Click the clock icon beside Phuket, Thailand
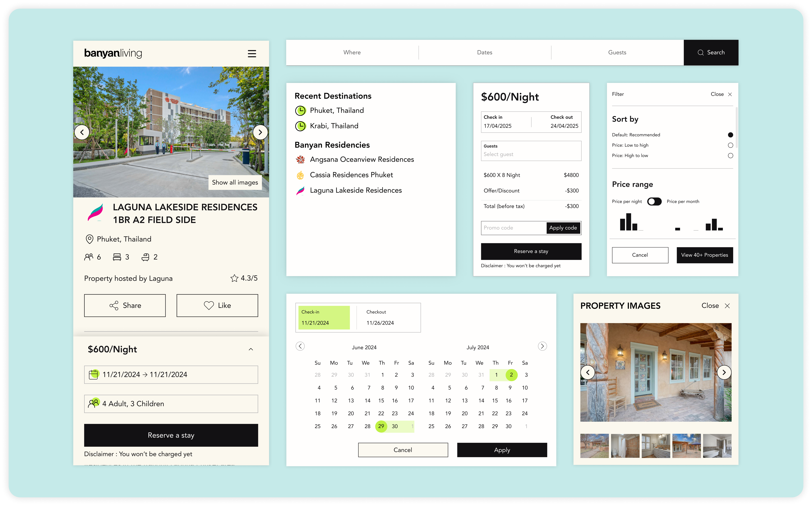Viewport: 812px width, 506px height. pyautogui.click(x=300, y=110)
